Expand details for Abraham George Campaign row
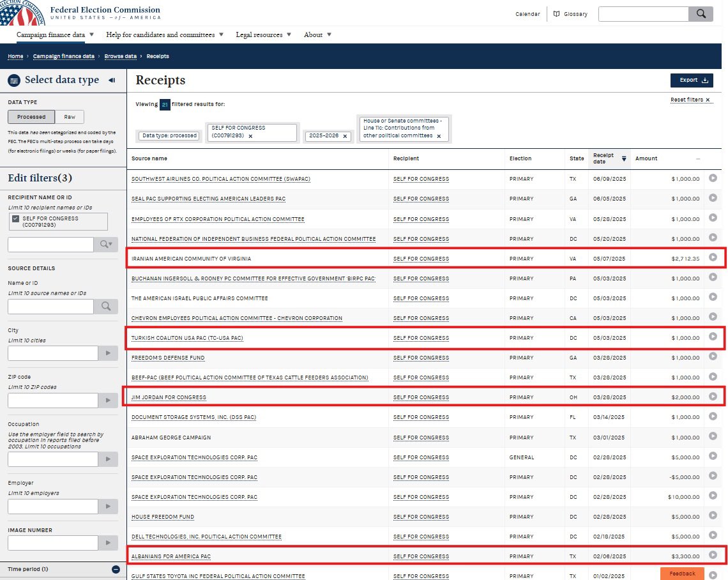The width and height of the screenshot is (728, 580). coord(713,436)
